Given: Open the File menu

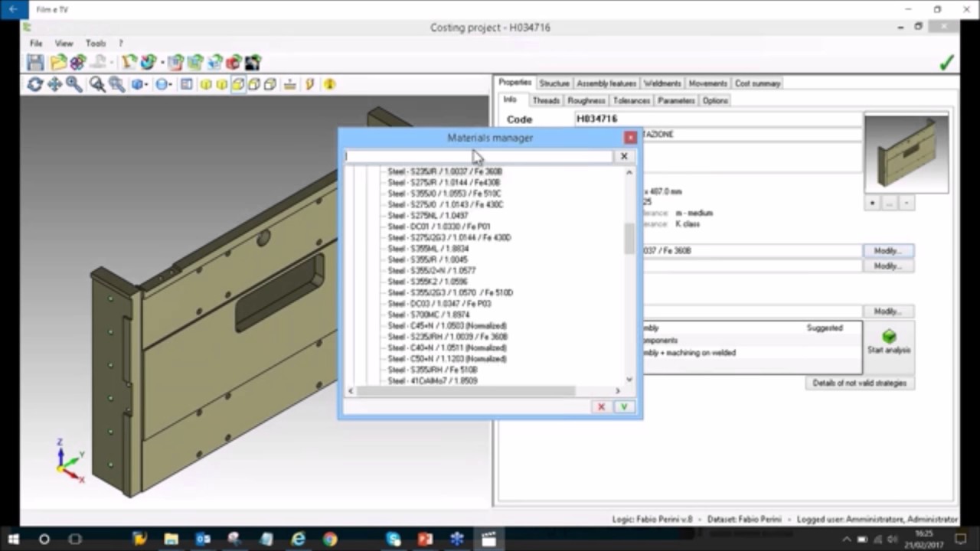Looking at the screenshot, I should pos(35,44).
